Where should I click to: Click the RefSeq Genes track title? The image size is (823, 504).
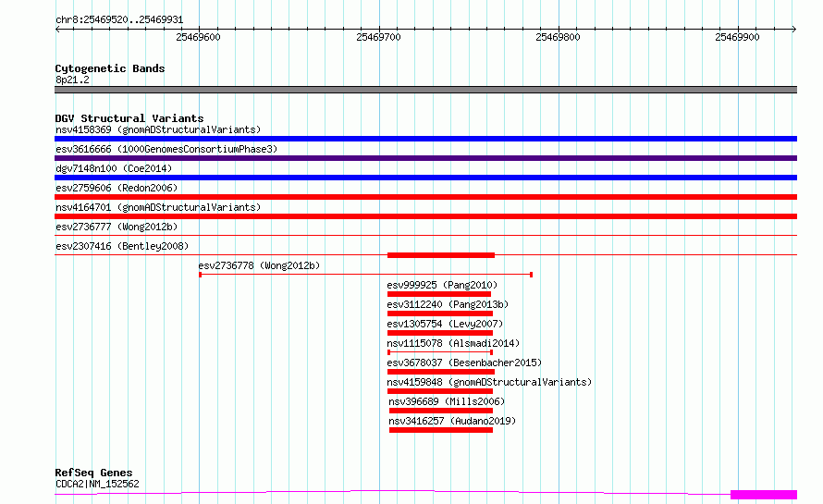(x=93, y=473)
